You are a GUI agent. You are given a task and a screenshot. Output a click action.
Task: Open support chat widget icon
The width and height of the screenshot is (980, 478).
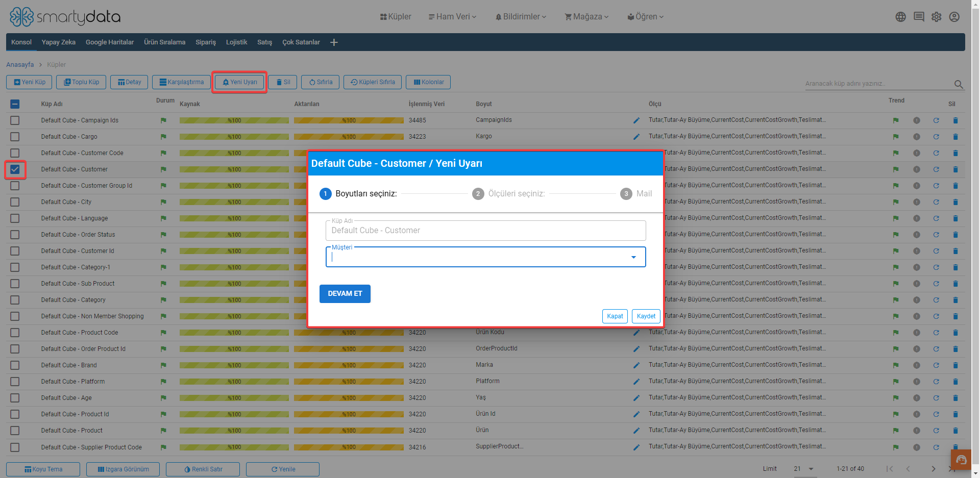pyautogui.click(x=961, y=460)
